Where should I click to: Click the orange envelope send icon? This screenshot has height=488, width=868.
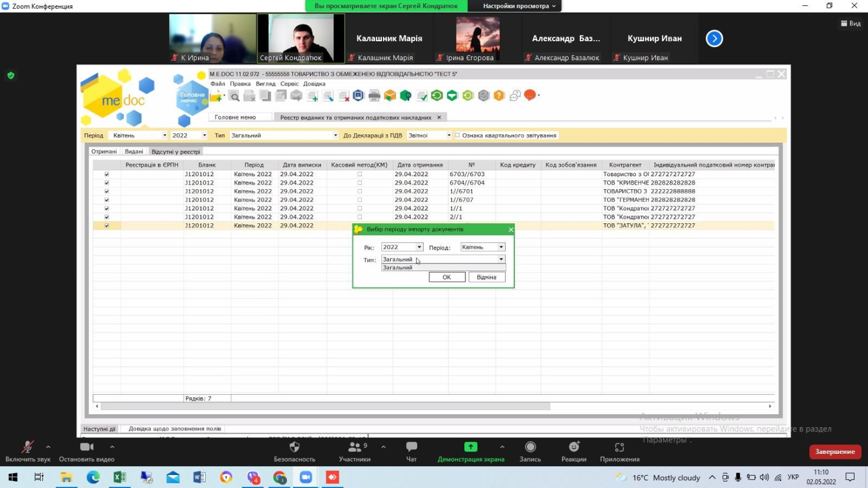pyautogui.click(x=390, y=95)
